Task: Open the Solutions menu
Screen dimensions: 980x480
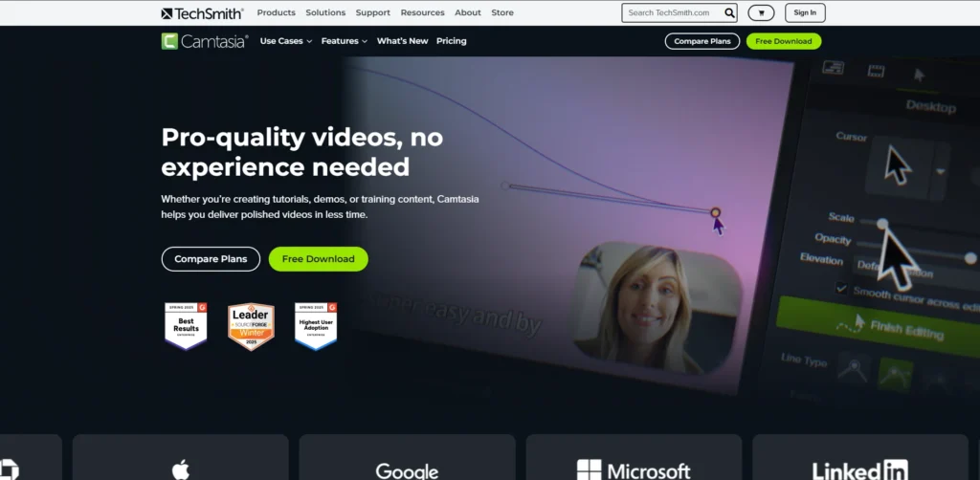Action: 325,12
